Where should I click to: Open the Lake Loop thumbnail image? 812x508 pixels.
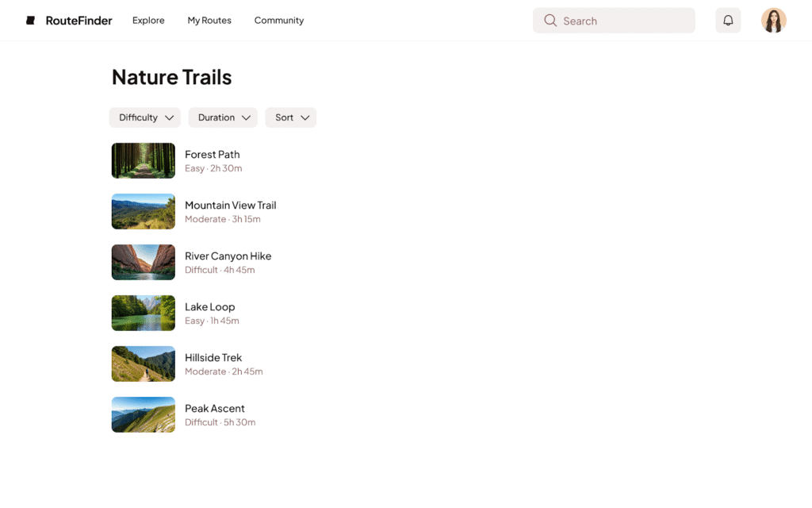144,313
